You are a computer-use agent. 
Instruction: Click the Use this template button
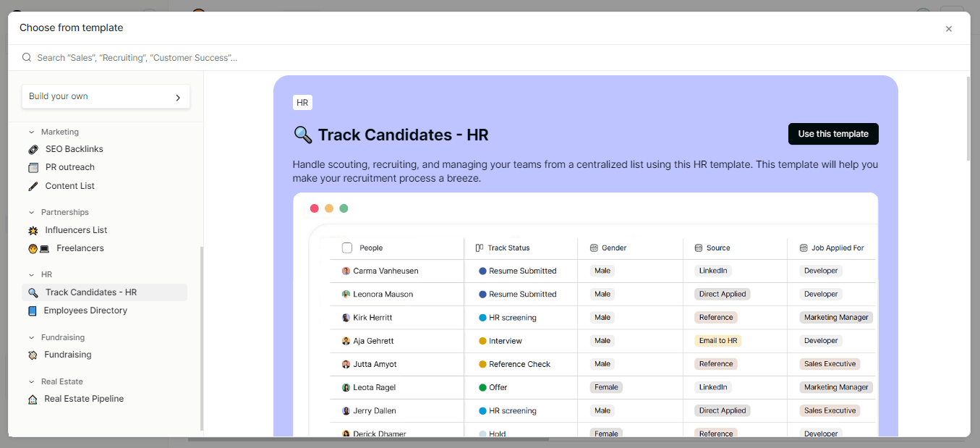coord(833,134)
